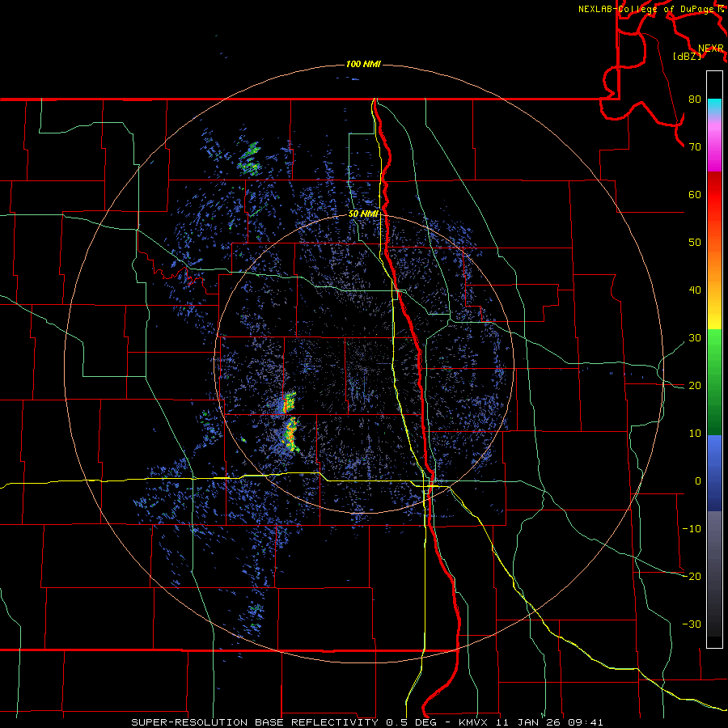Click the NEXR label above the scale
Screen dimensions: 728x728
click(x=711, y=49)
